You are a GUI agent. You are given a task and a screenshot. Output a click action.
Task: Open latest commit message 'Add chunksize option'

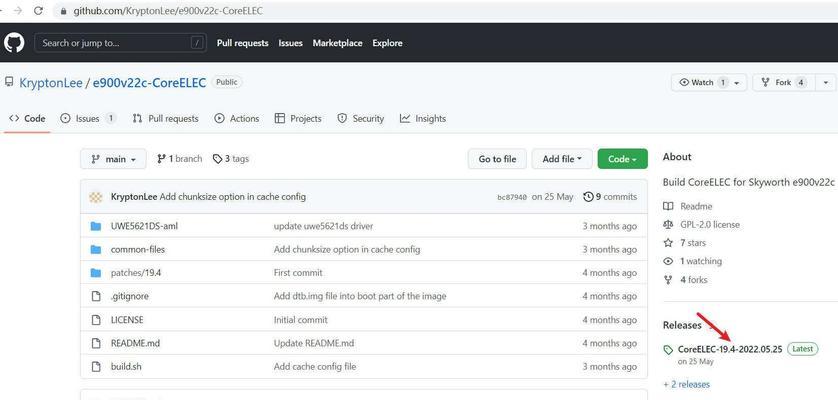coord(232,197)
